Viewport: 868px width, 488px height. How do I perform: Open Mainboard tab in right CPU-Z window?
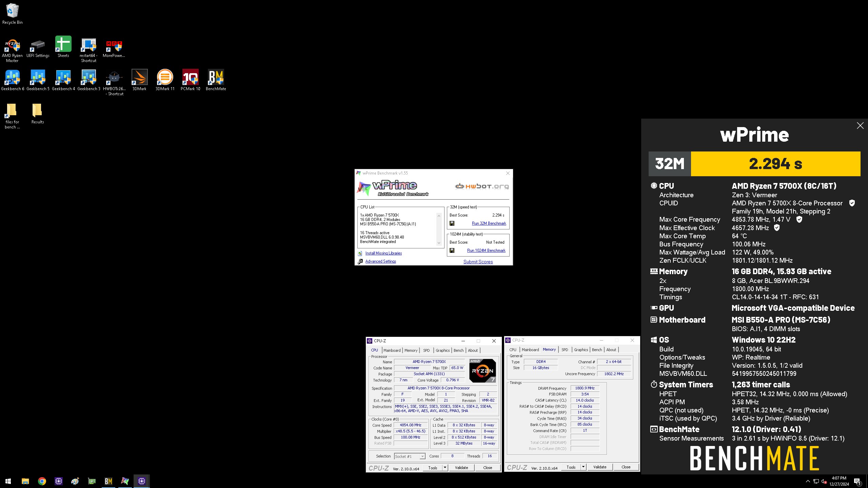[x=530, y=350]
